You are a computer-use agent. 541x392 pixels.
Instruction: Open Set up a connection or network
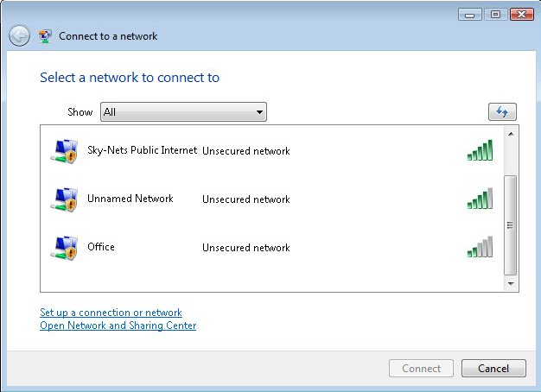coord(111,313)
